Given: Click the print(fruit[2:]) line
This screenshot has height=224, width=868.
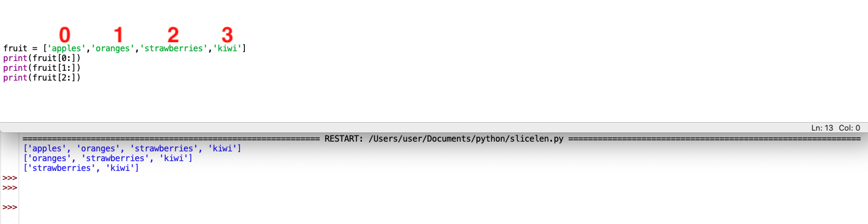Looking at the screenshot, I should point(42,78).
